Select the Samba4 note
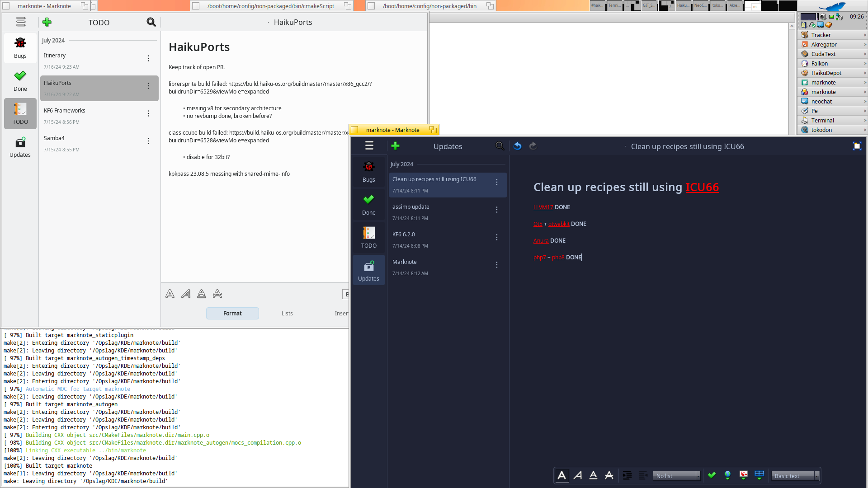 click(x=99, y=143)
